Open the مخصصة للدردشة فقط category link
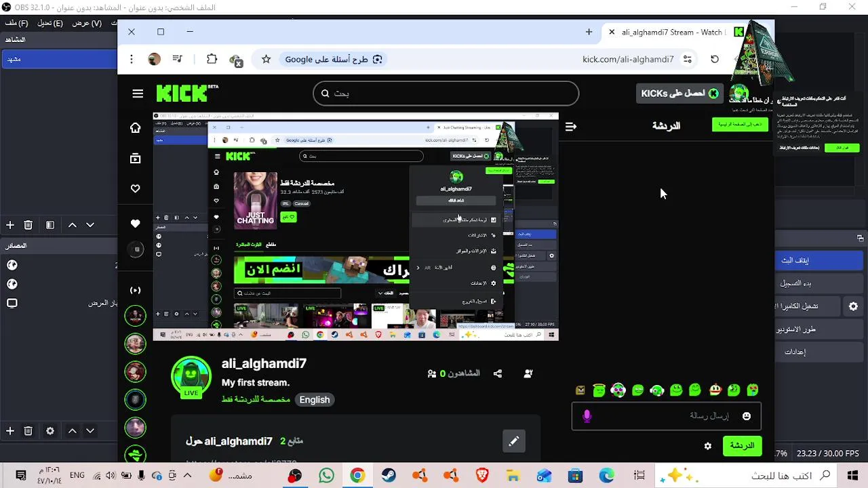The height and width of the screenshot is (488, 868). point(256,400)
